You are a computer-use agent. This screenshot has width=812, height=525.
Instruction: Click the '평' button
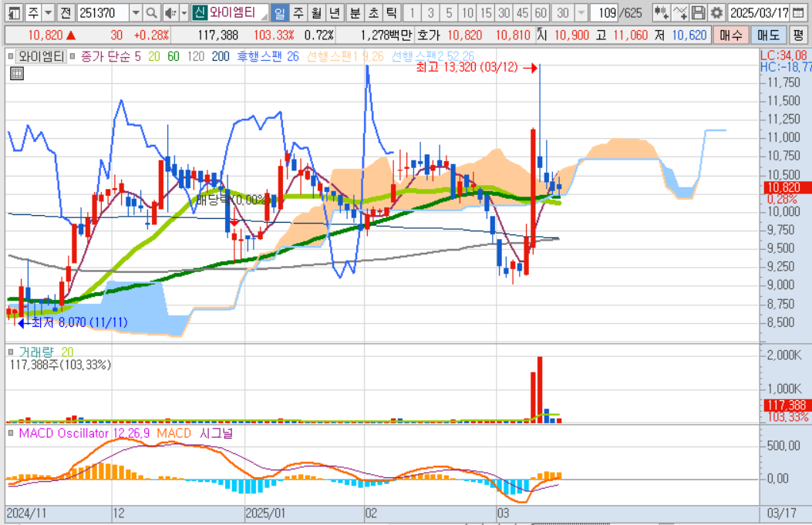pyautogui.click(x=798, y=35)
